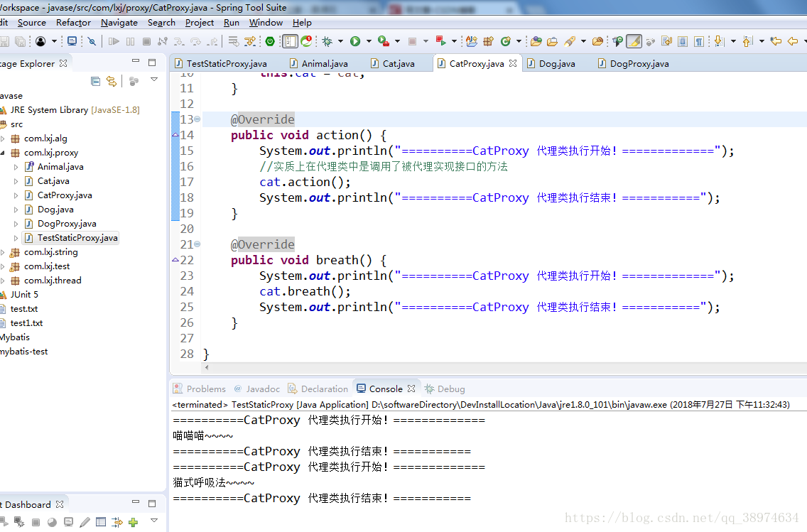
Task: Toggle Mark Occurrences highlighter icon
Action: pyautogui.click(x=634, y=41)
